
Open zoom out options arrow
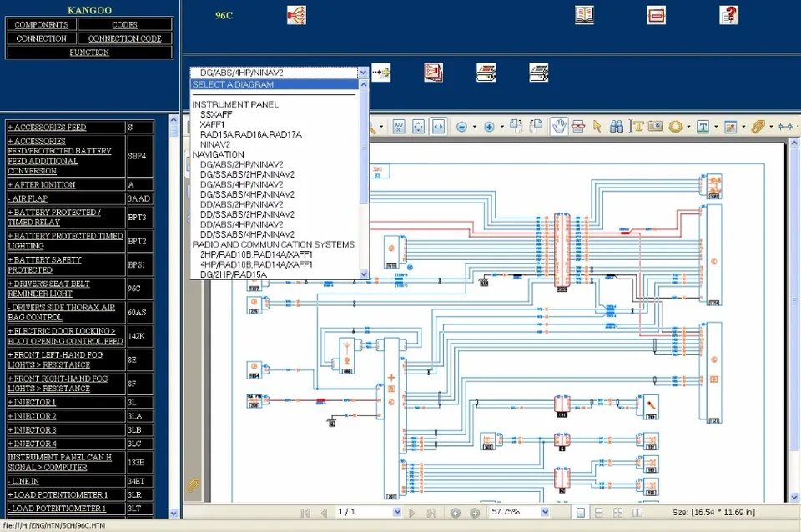(475, 127)
